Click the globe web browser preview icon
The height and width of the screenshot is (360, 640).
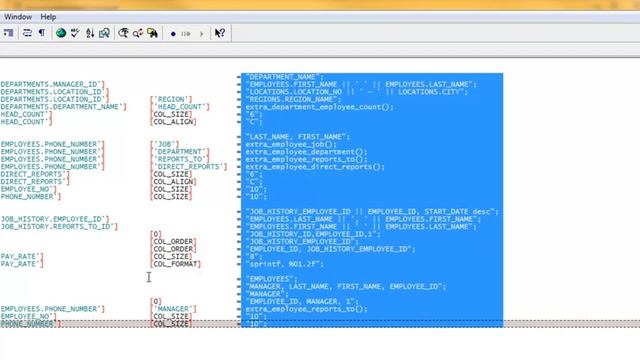click(61, 33)
